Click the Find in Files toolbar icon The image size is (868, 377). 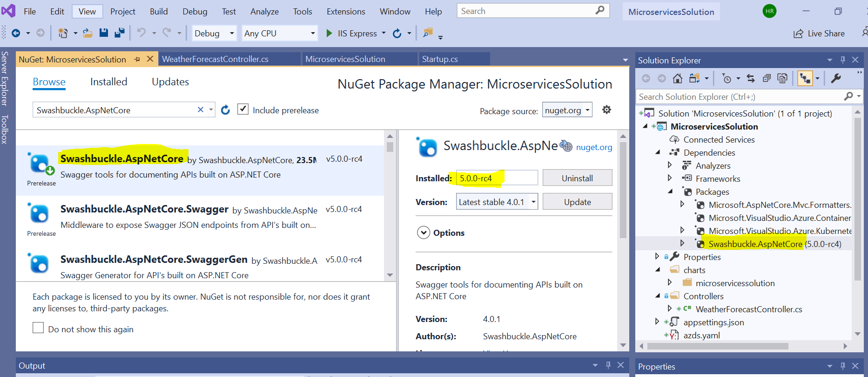pos(428,33)
